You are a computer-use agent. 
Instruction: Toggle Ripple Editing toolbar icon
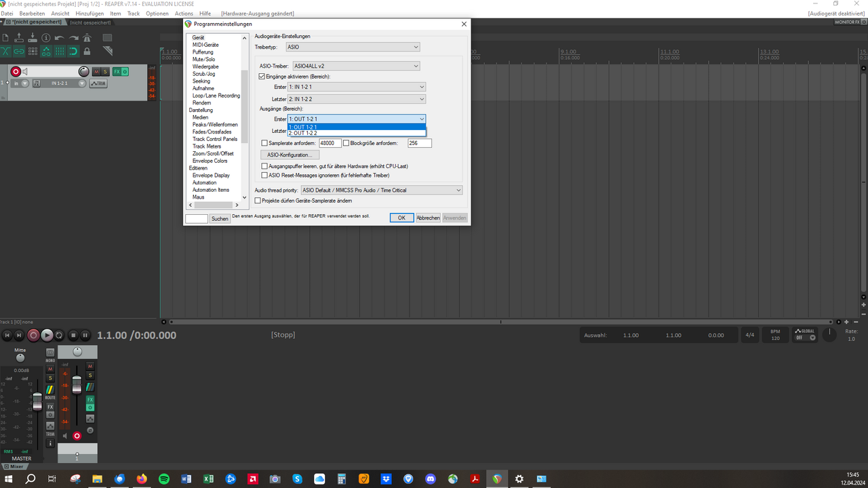pos(33,51)
